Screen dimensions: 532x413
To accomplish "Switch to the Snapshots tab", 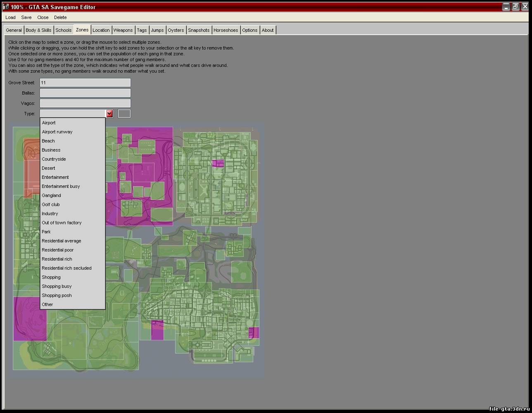I will (199, 30).
